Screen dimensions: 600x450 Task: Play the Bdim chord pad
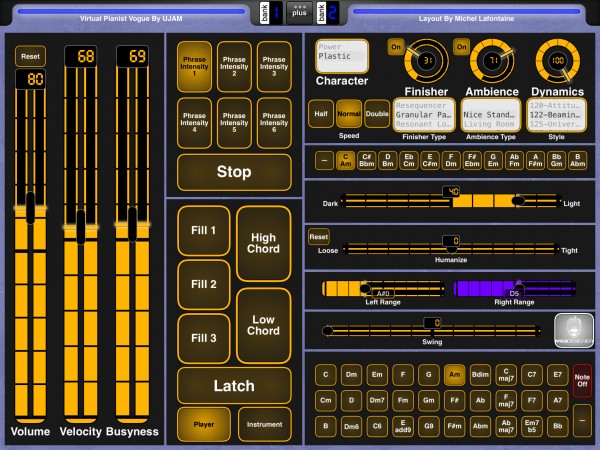pos(480,375)
